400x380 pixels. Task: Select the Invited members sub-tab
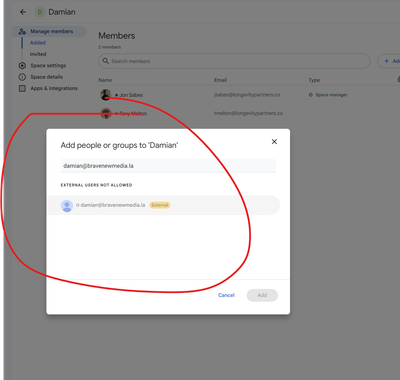[x=38, y=54]
